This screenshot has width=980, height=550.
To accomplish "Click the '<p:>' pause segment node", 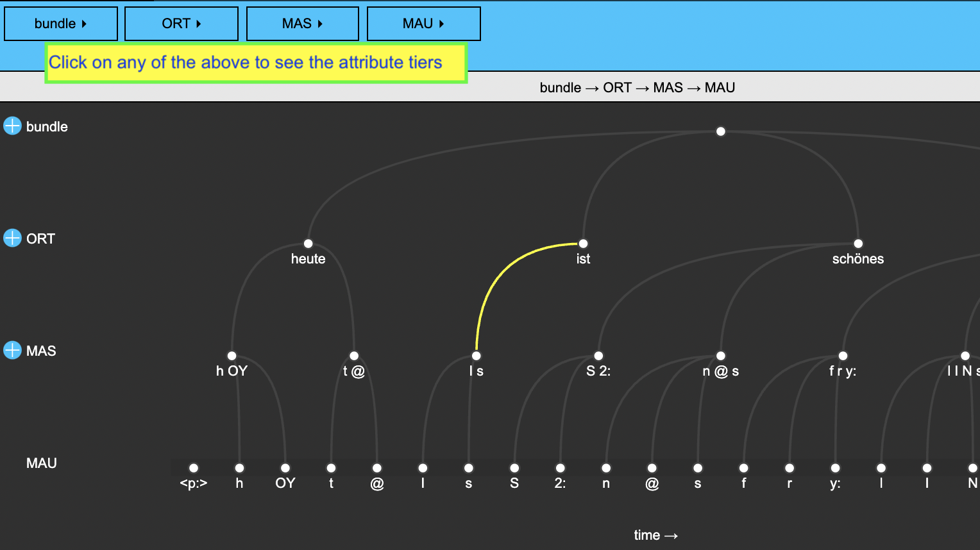I will (x=194, y=468).
